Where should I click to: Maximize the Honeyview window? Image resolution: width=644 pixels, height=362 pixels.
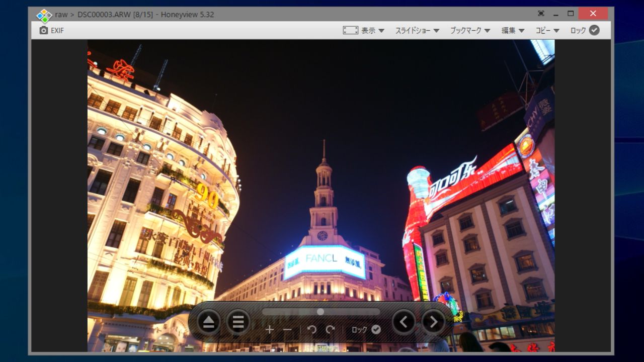click(x=571, y=14)
